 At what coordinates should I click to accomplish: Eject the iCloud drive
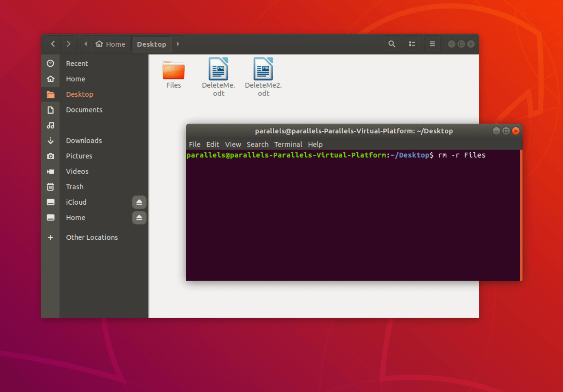tap(139, 202)
